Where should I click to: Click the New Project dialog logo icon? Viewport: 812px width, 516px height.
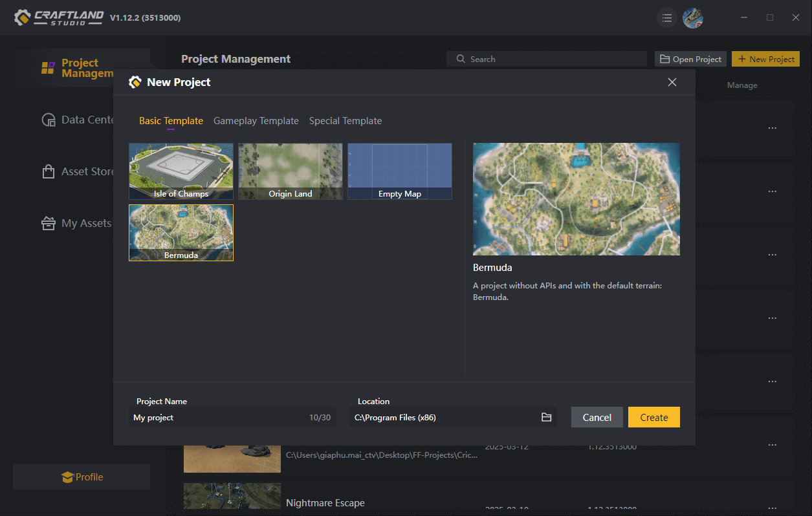[135, 82]
